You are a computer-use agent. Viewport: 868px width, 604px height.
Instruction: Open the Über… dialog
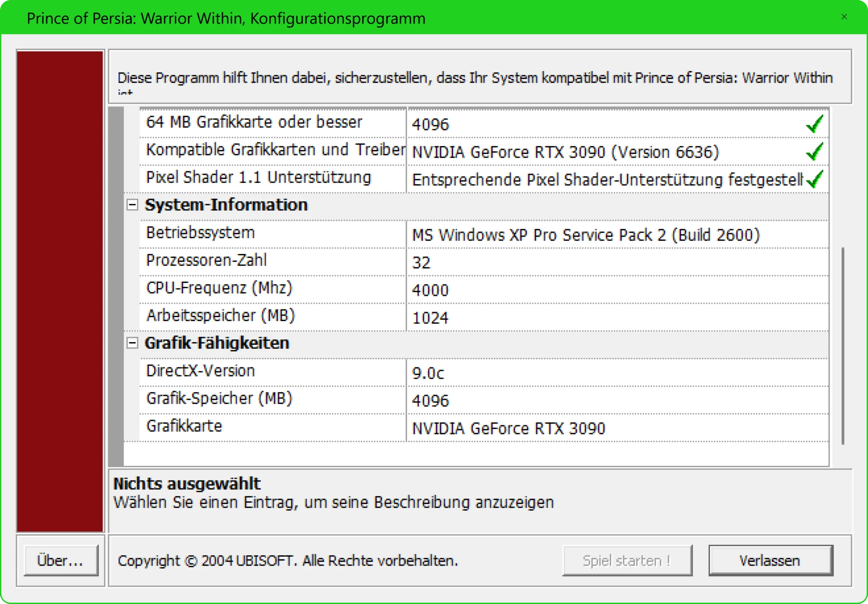click(61, 561)
